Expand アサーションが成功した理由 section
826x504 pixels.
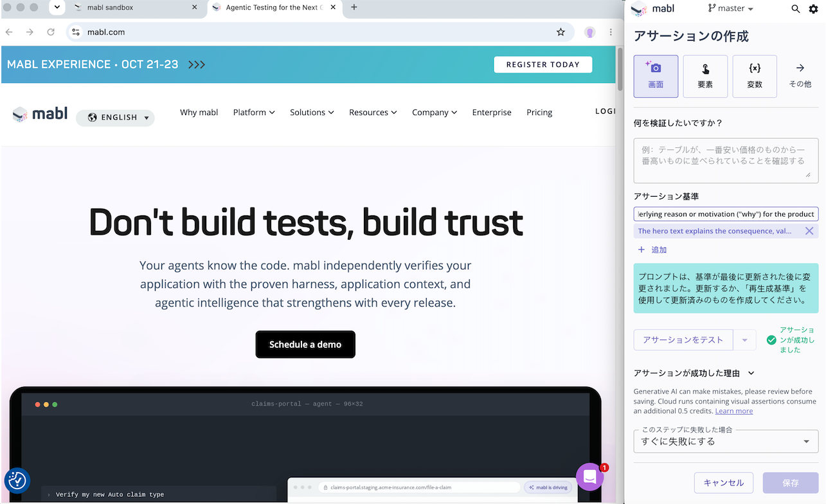tap(694, 373)
